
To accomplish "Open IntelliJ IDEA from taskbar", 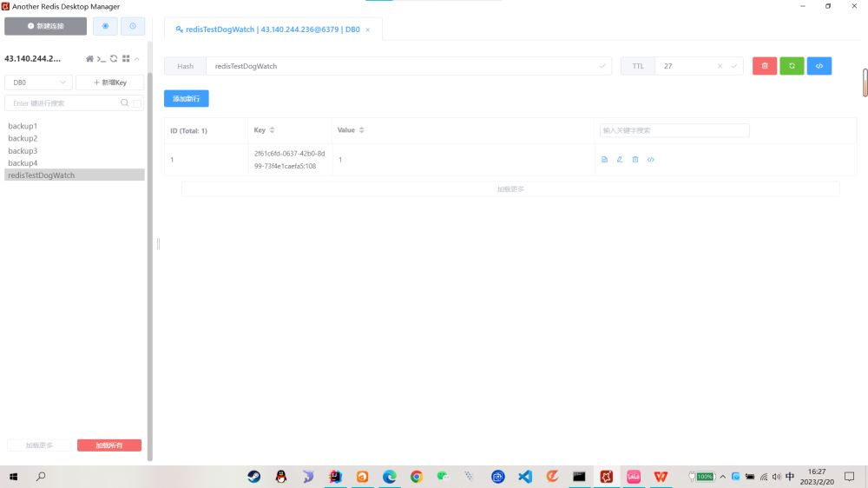I will 335,477.
